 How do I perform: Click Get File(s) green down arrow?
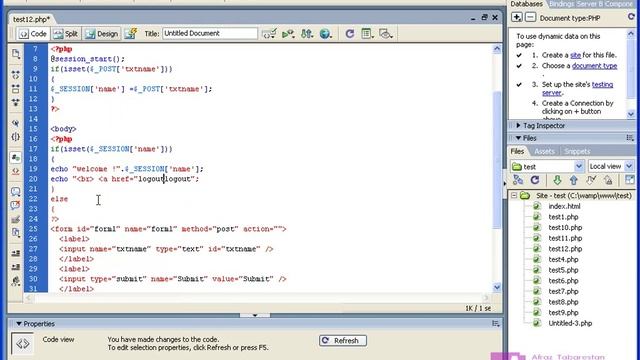click(x=557, y=180)
